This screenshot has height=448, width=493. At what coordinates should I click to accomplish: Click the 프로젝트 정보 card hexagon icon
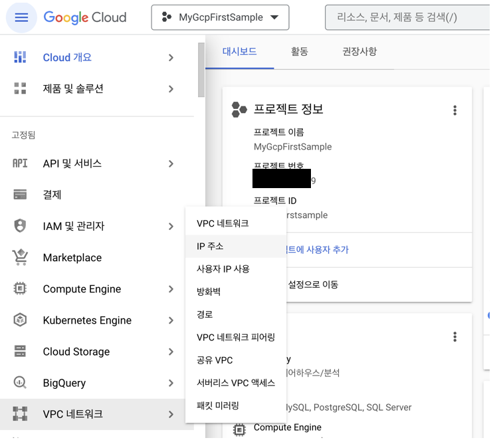(x=239, y=110)
